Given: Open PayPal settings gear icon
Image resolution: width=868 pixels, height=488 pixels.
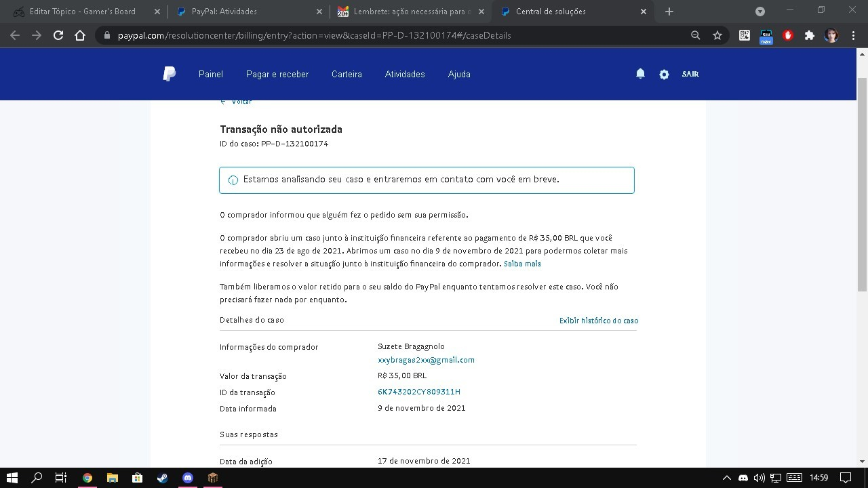Looking at the screenshot, I should click(664, 75).
